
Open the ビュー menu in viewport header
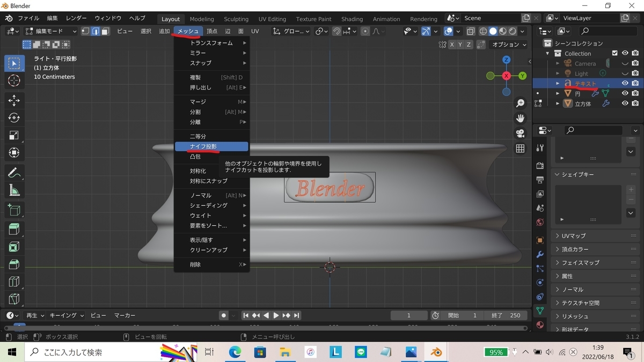click(125, 32)
